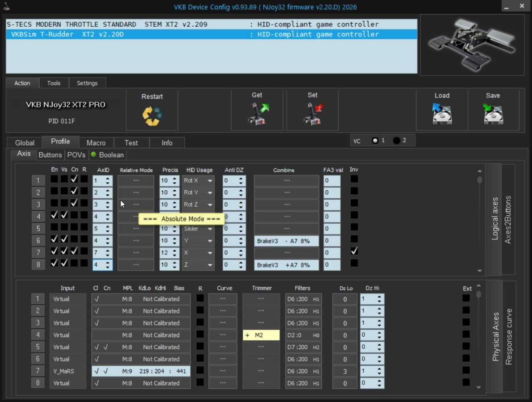Image resolution: width=532 pixels, height=402 pixels.
Task: Select VC radio option 2
Action: [x=396, y=141]
